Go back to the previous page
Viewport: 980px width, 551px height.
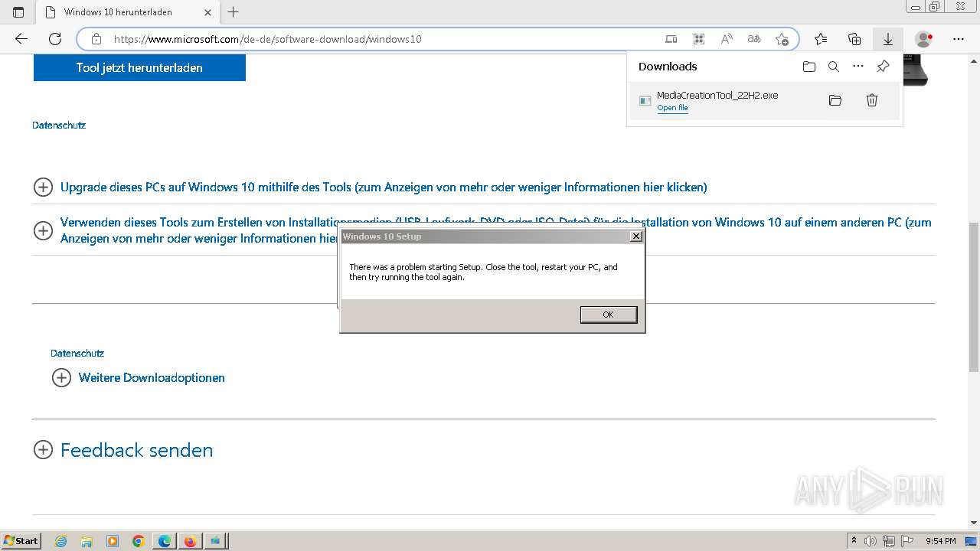(21, 39)
